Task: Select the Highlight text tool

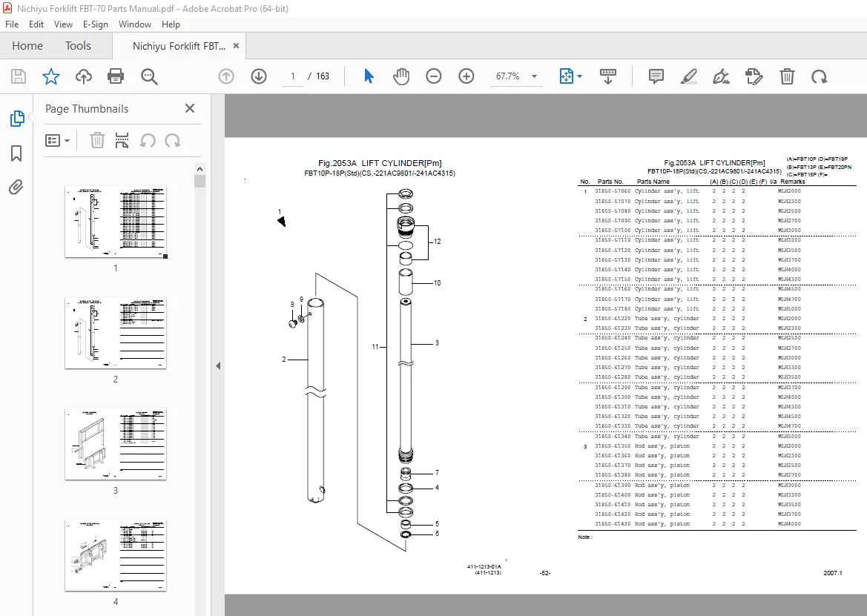Action: (688, 76)
